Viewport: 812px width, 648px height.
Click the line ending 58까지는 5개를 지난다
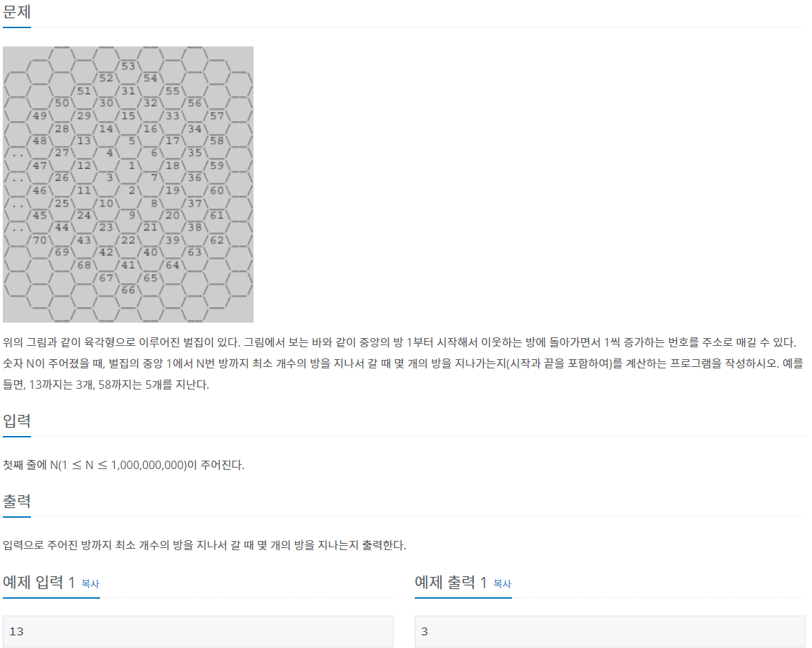pos(106,385)
